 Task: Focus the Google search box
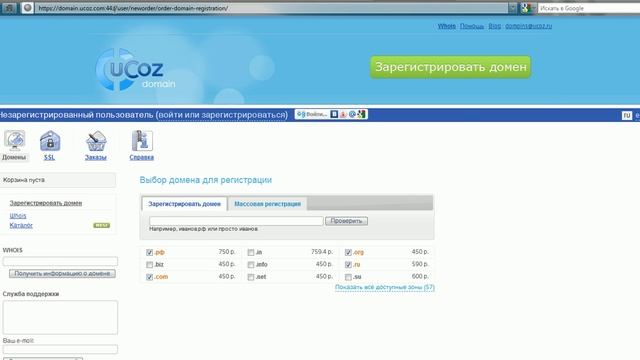pyautogui.click(x=588, y=8)
